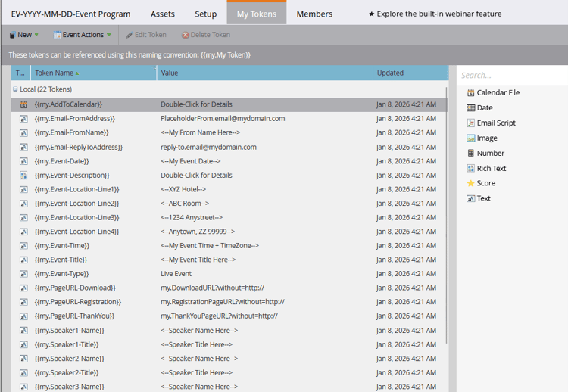Switch to the Setup tab
Viewport: 568px width, 392px height.
coord(206,14)
